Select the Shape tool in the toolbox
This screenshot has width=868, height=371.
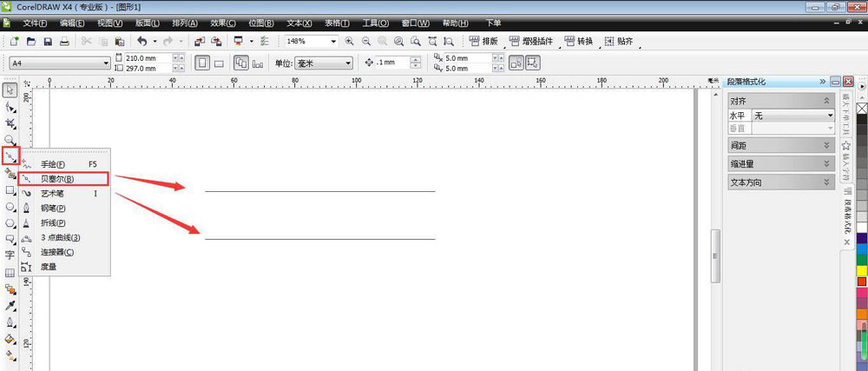click(10, 107)
